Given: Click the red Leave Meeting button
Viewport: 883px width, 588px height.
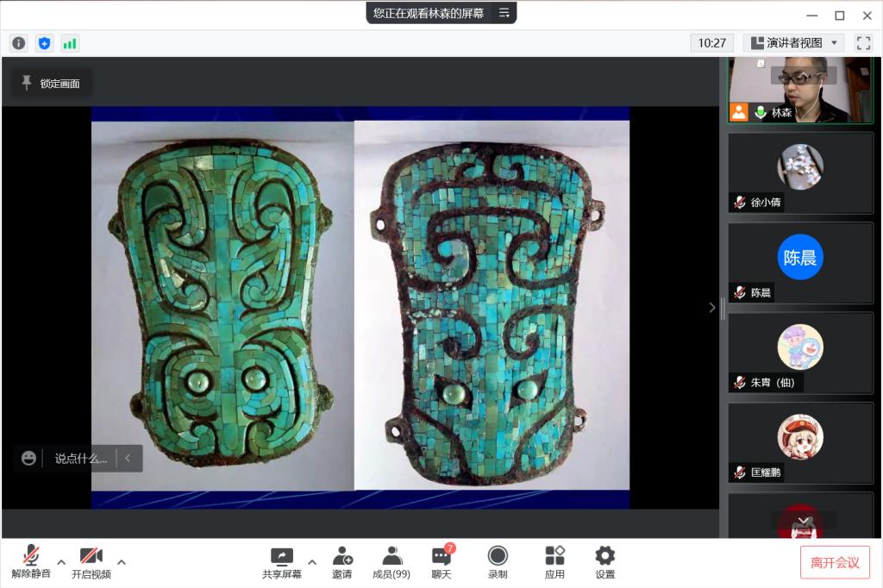Looking at the screenshot, I should tap(835, 563).
